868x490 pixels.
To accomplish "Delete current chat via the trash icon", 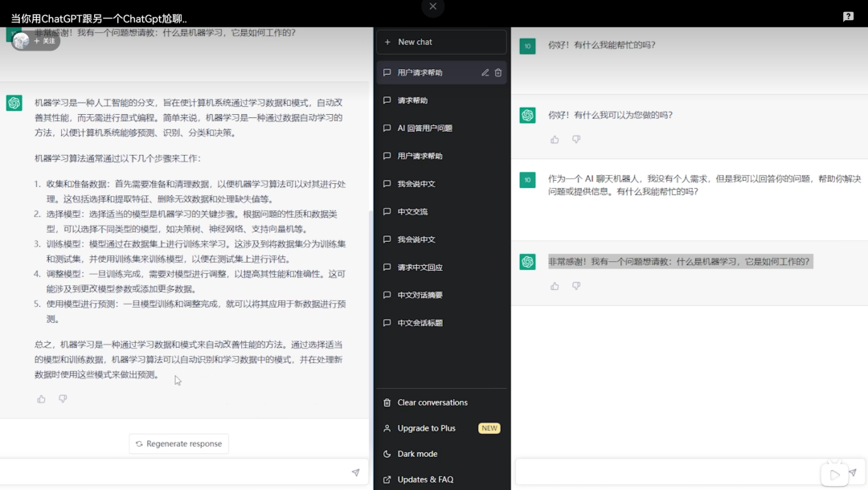I will (498, 71).
